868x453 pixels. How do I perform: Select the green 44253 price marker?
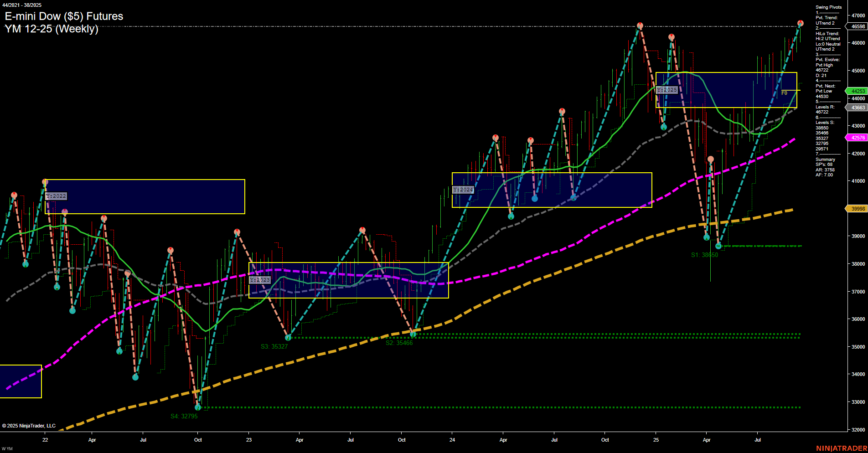coord(856,91)
